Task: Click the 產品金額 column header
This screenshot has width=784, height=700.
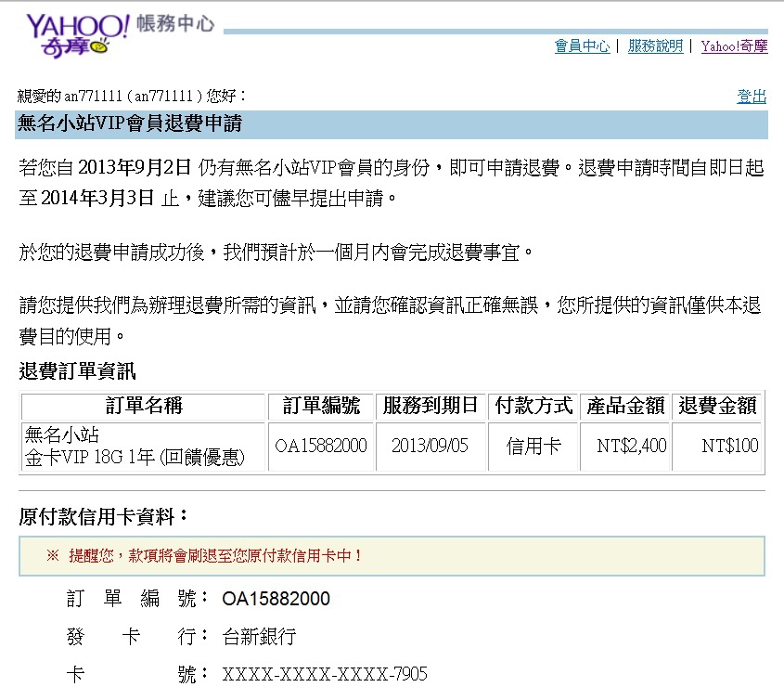Action: click(625, 406)
